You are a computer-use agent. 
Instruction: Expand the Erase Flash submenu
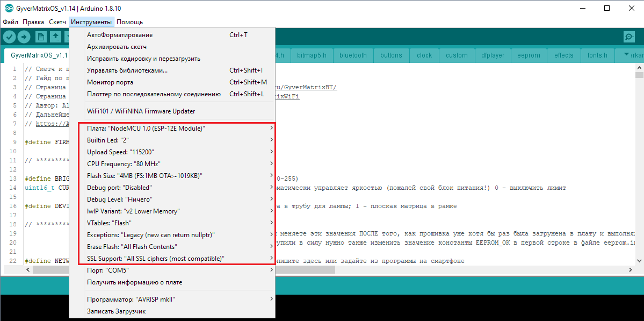(x=172, y=247)
